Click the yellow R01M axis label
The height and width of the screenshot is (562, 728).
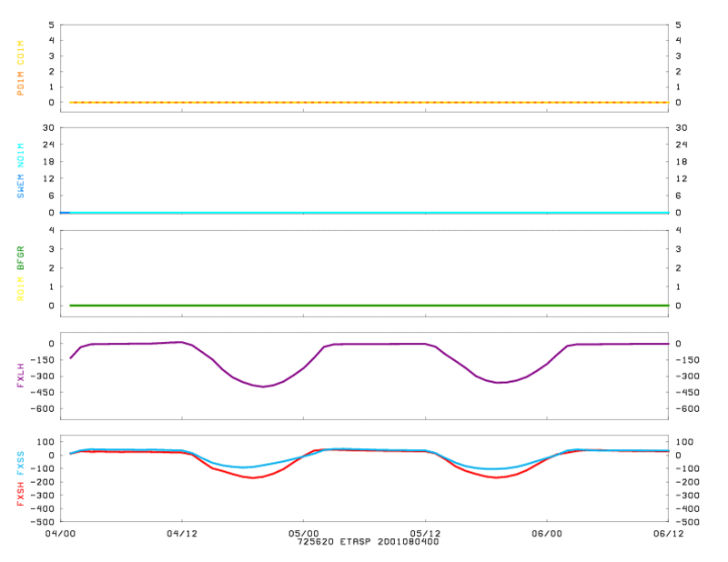coord(20,288)
